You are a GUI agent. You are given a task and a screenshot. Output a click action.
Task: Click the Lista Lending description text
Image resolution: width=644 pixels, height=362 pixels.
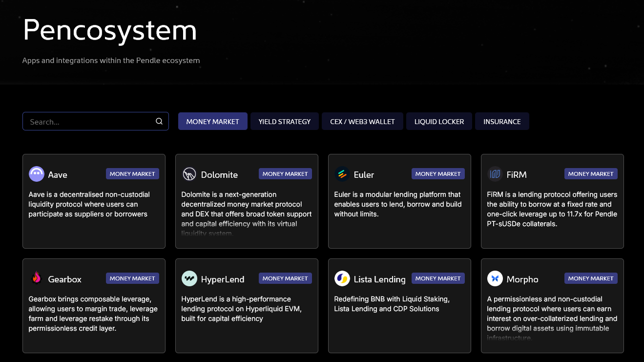click(x=392, y=304)
